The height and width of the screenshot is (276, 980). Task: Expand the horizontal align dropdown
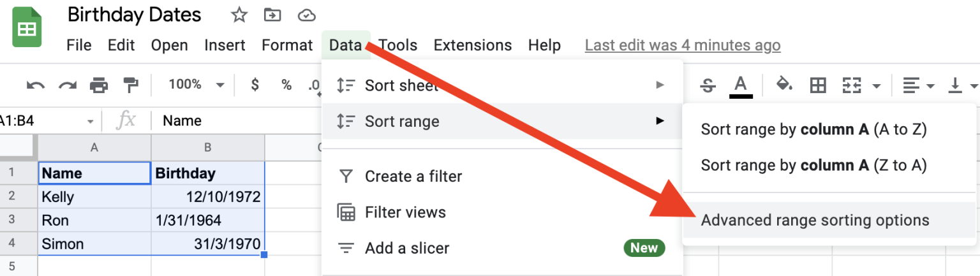tap(919, 85)
